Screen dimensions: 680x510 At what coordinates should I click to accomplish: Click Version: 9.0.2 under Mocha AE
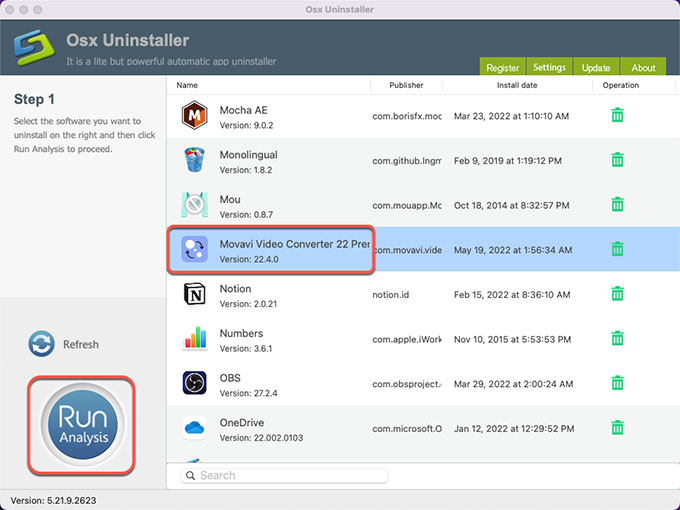click(x=246, y=125)
